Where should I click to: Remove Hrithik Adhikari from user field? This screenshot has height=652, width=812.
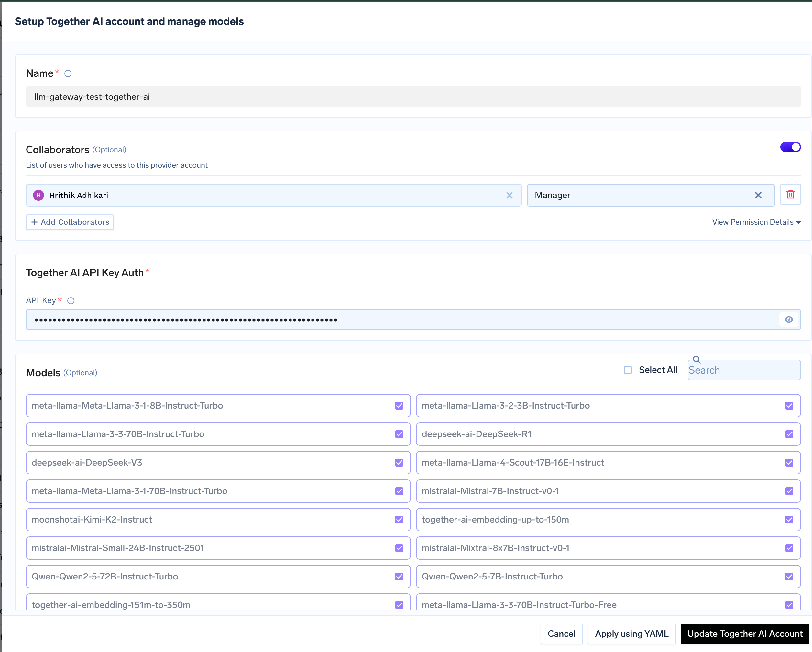point(509,195)
